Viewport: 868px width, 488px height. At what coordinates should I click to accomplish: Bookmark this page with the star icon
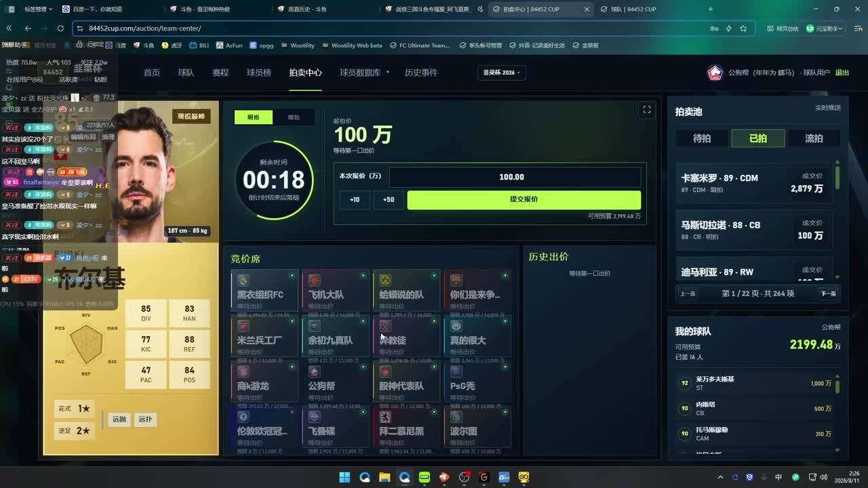[743, 28]
